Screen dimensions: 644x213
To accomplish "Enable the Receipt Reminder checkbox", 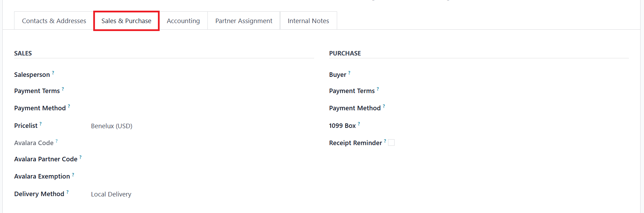I will (391, 143).
